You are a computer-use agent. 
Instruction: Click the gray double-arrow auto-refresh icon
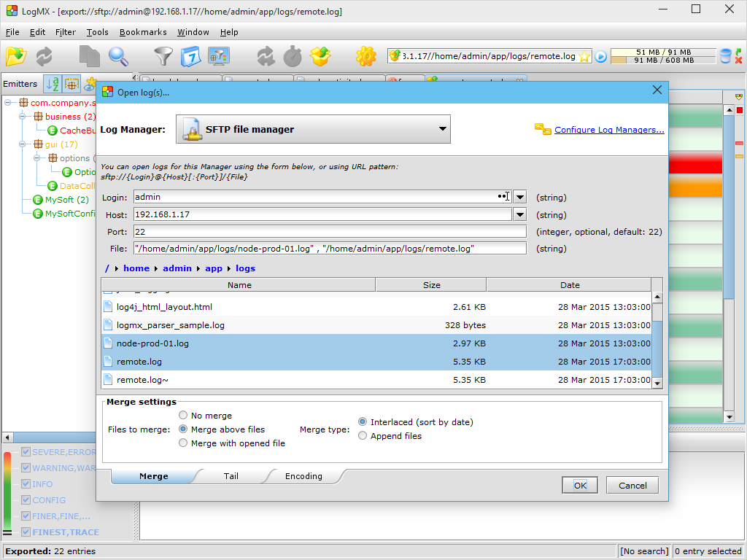266,56
